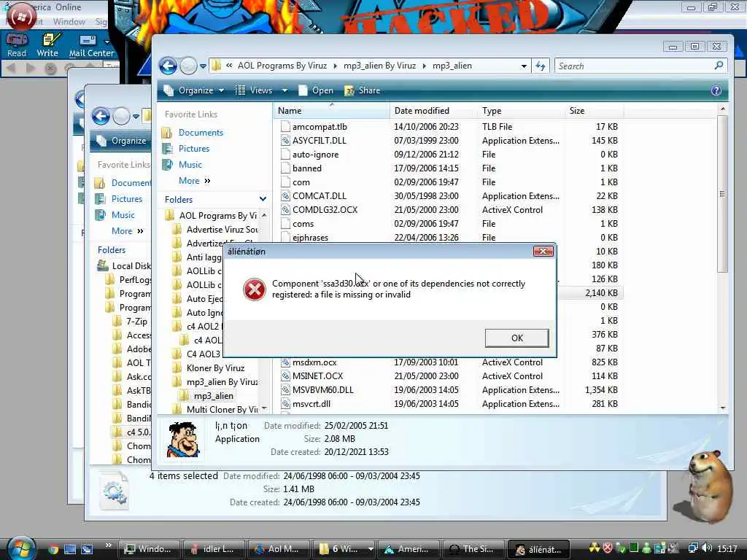
Task: Open the address bar path dropdown
Action: 524,66
